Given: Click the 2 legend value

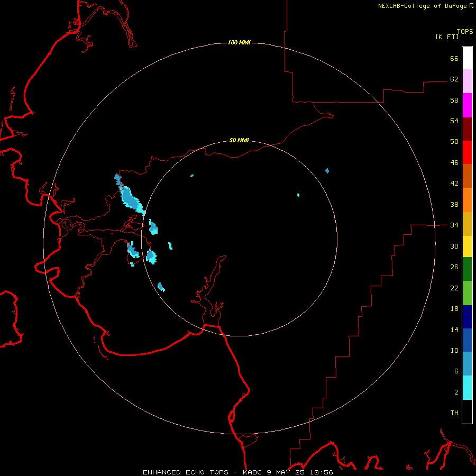Looking at the screenshot, I should pos(456,392).
